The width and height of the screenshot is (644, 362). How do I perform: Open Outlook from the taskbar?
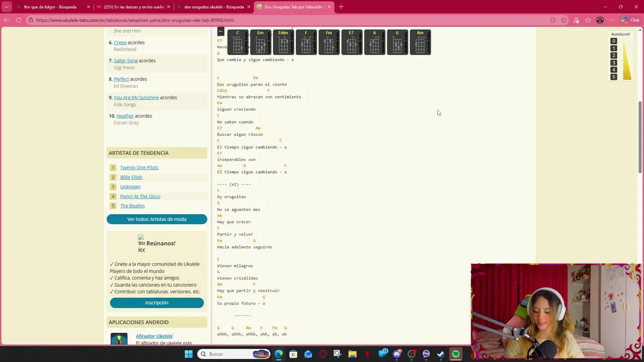(x=308, y=354)
